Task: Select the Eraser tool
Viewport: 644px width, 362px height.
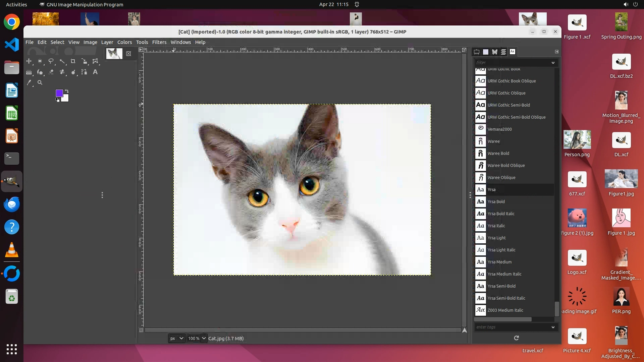Action: (51, 72)
